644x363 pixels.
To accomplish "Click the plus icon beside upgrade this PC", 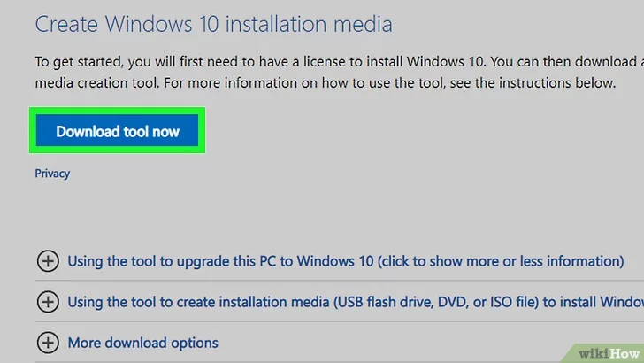I will click(47, 261).
